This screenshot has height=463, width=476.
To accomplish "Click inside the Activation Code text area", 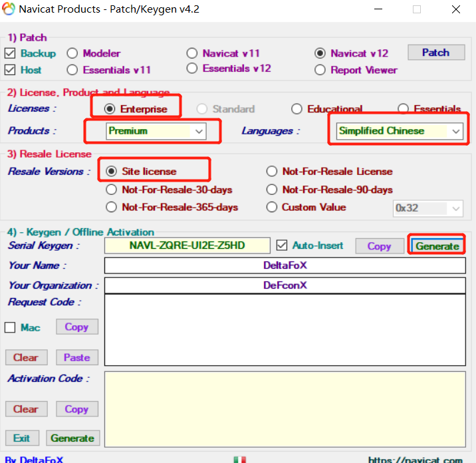I will coord(285,409).
